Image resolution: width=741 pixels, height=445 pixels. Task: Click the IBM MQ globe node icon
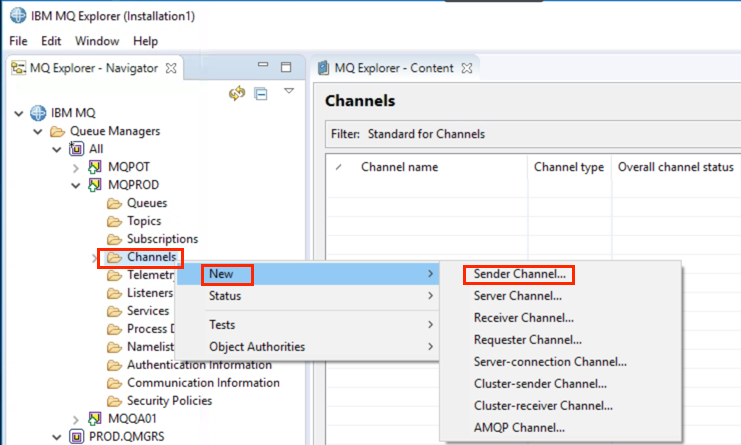(38, 113)
